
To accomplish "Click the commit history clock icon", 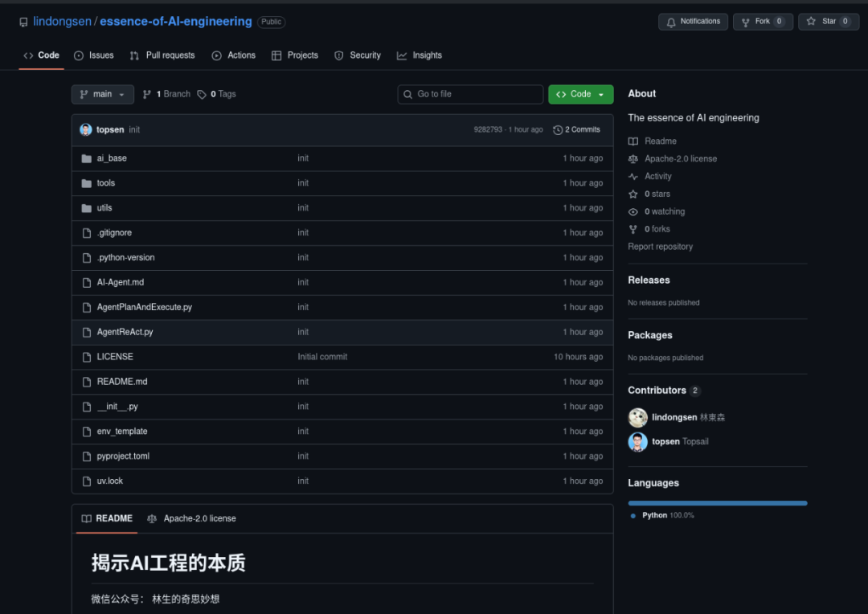I will tap(559, 129).
